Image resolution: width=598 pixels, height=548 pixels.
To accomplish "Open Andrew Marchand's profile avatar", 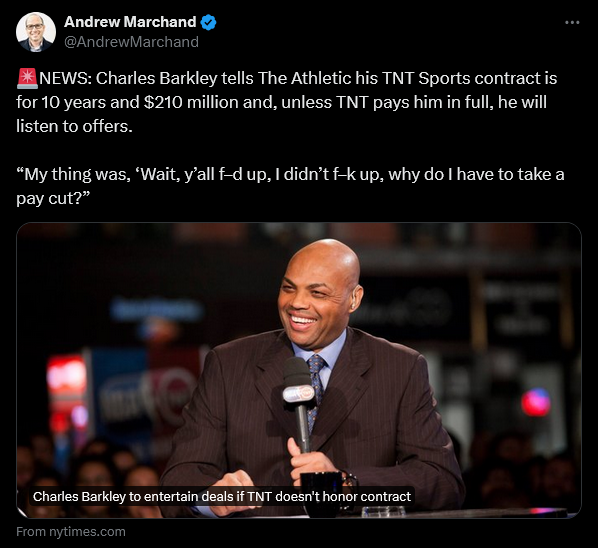I will click(35, 32).
